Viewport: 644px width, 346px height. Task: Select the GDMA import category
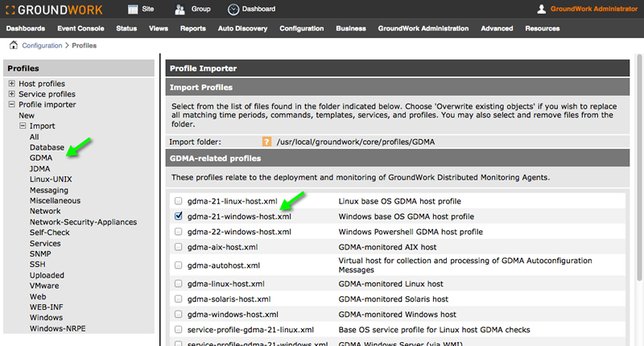41,158
